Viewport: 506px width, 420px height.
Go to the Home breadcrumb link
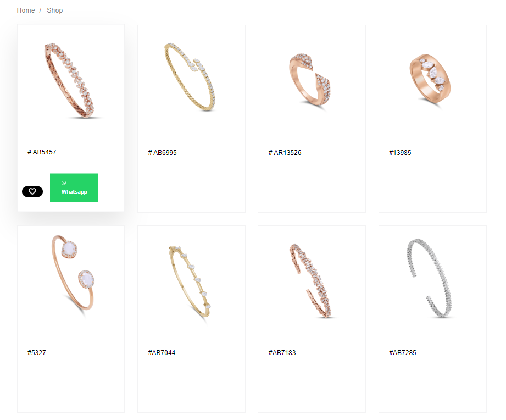[x=26, y=10]
